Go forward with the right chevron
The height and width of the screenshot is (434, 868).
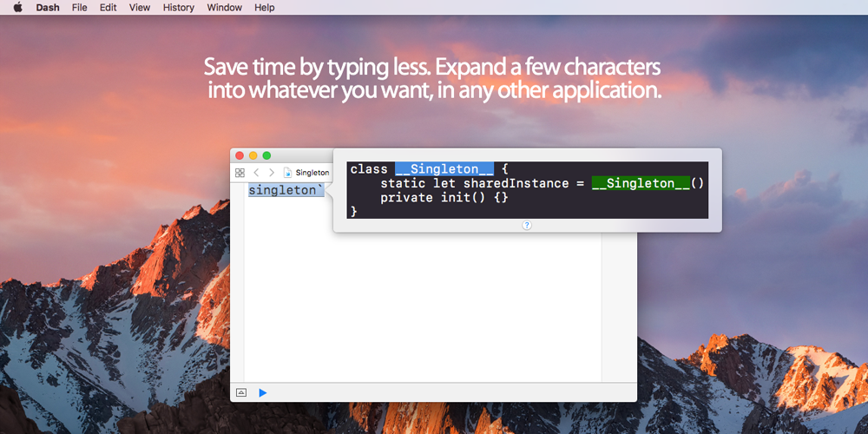[x=271, y=173]
